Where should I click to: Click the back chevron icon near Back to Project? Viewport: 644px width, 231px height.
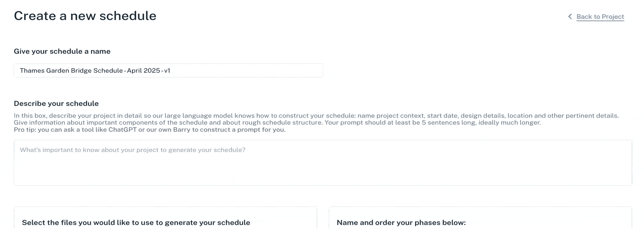click(x=570, y=16)
